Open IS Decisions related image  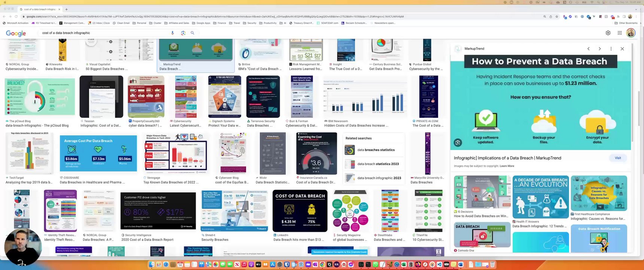(x=482, y=192)
